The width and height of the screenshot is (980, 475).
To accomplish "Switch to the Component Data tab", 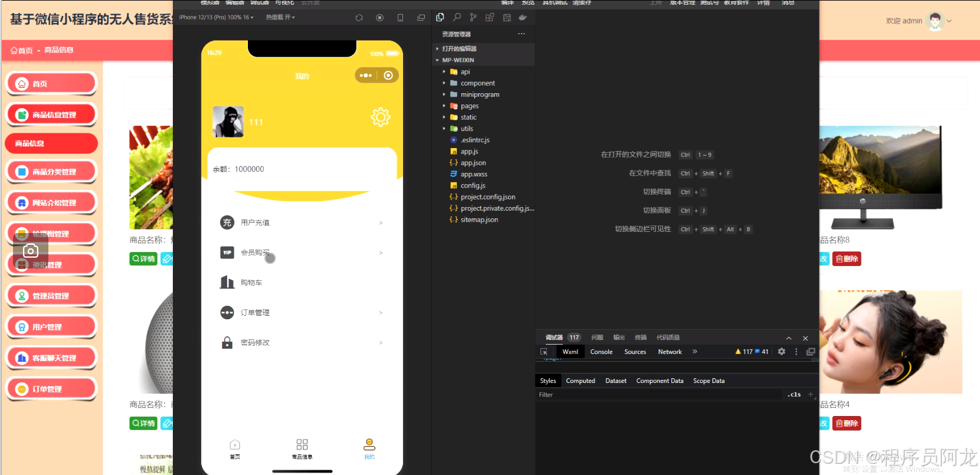I will click(660, 381).
